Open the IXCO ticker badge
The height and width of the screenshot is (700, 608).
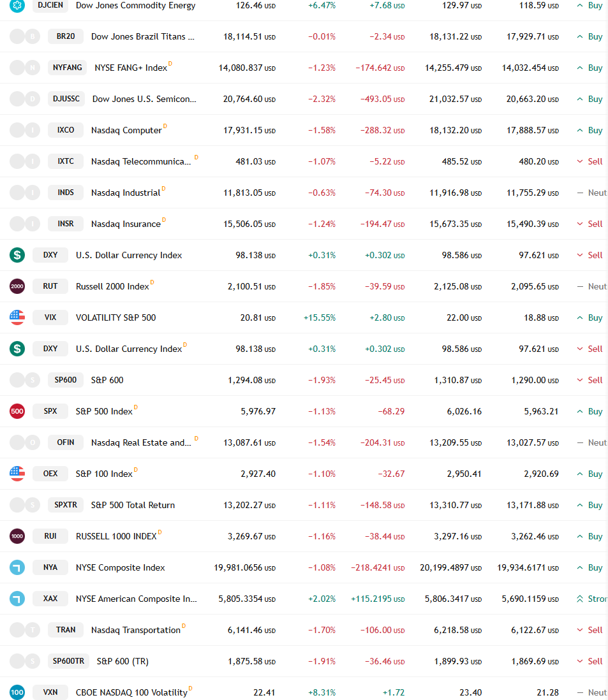66,130
